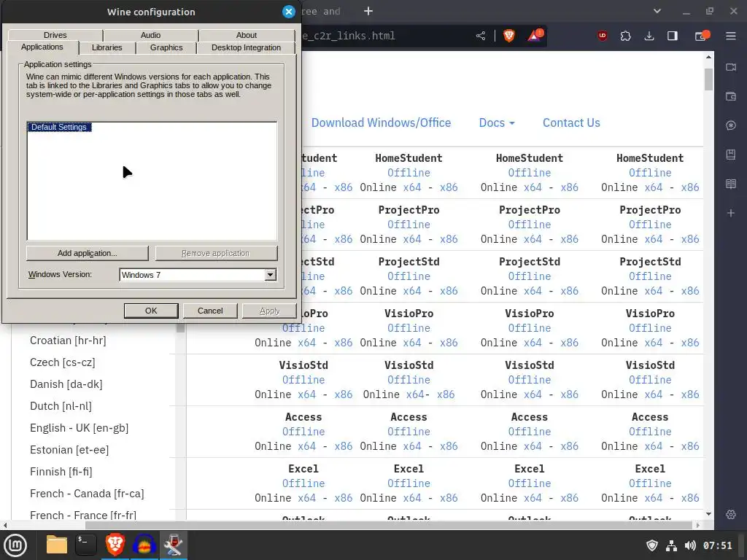The width and height of the screenshot is (747, 560).
Task: Click the Add application button
Action: (88, 253)
